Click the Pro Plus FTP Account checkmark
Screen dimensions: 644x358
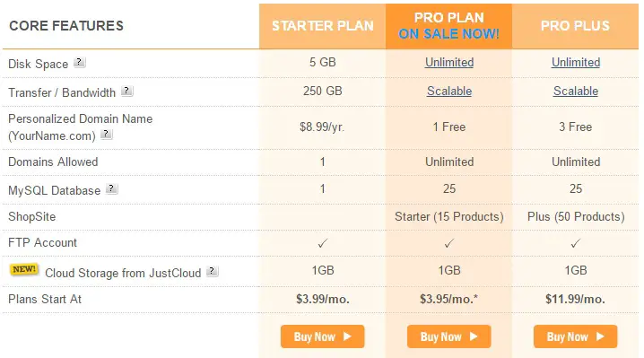click(576, 243)
